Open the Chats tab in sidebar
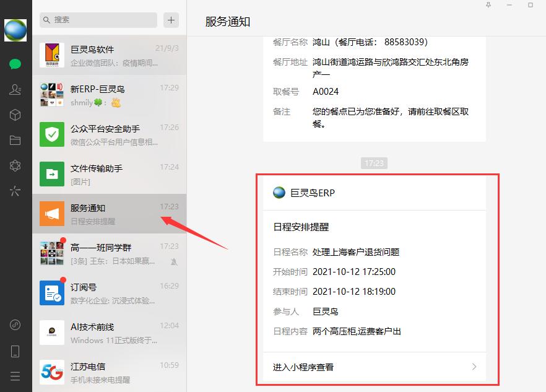Viewport: 546px width, 392px height. pyautogui.click(x=15, y=64)
